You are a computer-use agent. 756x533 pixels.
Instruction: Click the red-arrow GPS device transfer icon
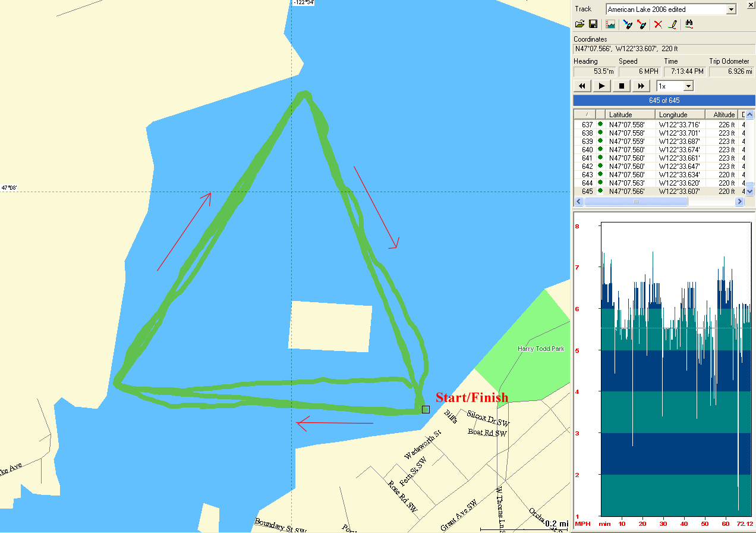click(641, 24)
